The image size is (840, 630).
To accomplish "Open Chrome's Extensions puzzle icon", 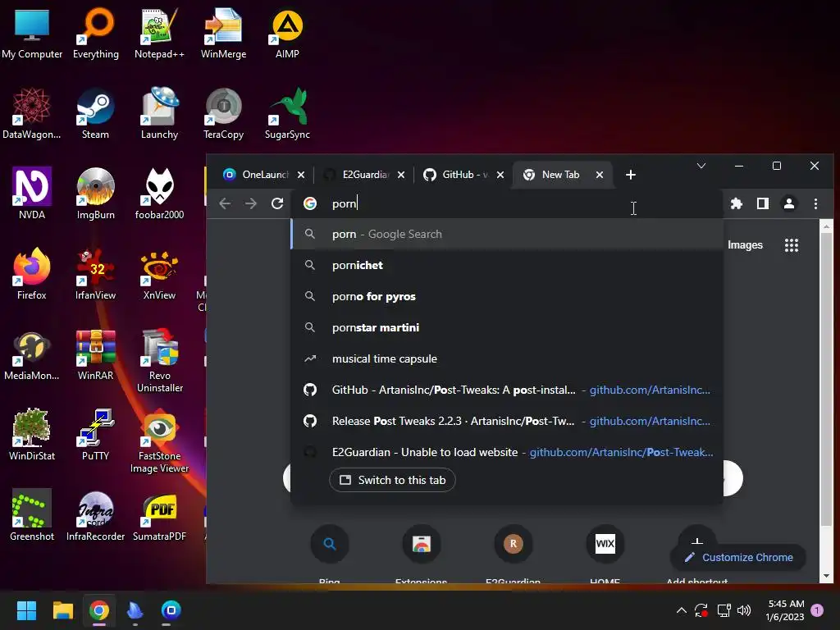I will pos(737,203).
